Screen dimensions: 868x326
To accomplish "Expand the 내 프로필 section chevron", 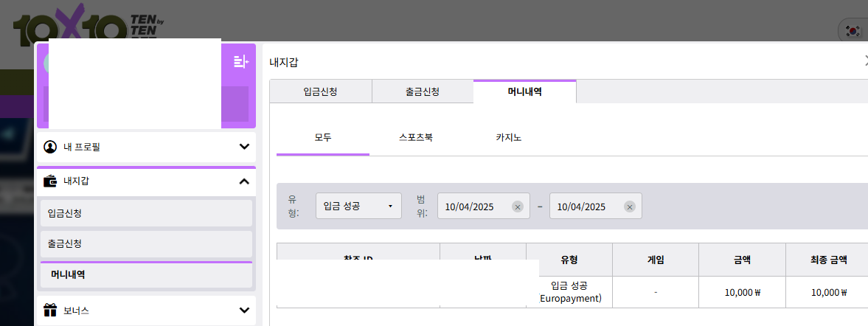I will click(244, 147).
